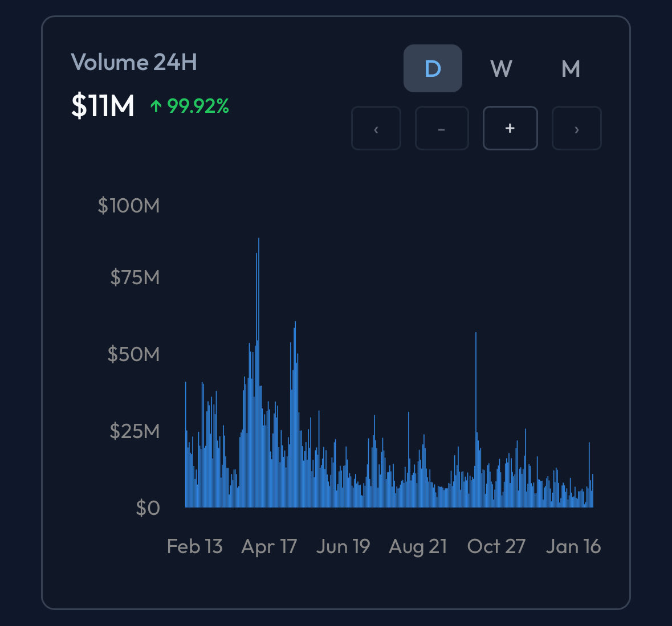Click the $100M axis label
The height and width of the screenshot is (626, 672).
(x=129, y=206)
